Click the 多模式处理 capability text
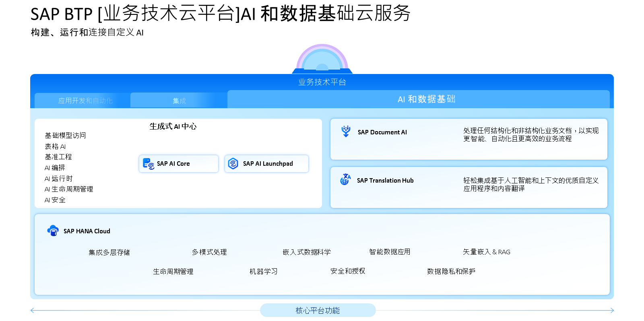Image resolution: width=644 pixels, height=321 pixels. [x=209, y=252]
